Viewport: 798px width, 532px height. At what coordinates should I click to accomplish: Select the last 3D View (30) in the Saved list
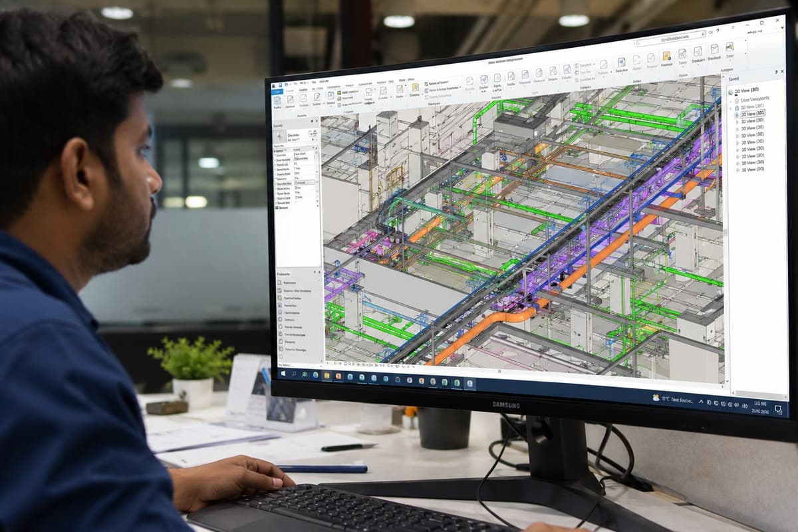point(753,169)
